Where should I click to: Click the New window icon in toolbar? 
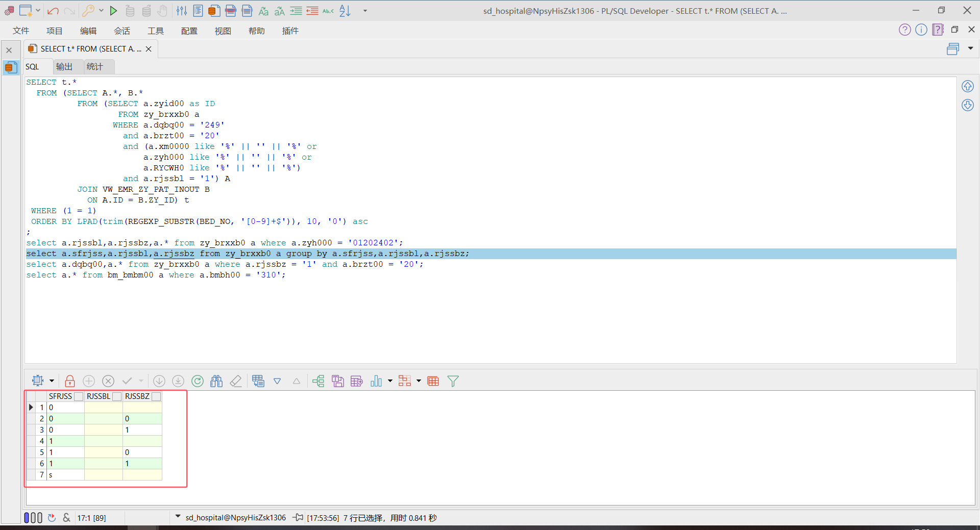pos(25,11)
